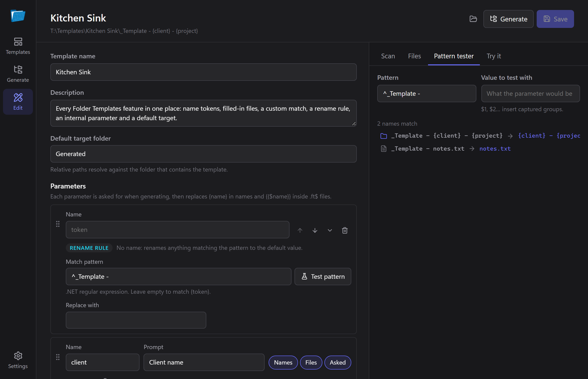Click the template path under the title
Screen dimensions: 588x379
124,31
